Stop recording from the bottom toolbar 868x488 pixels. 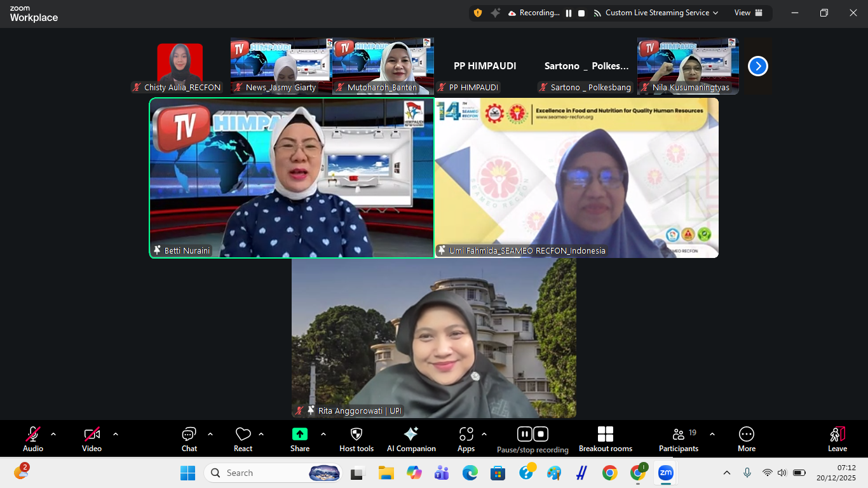pyautogui.click(x=541, y=434)
